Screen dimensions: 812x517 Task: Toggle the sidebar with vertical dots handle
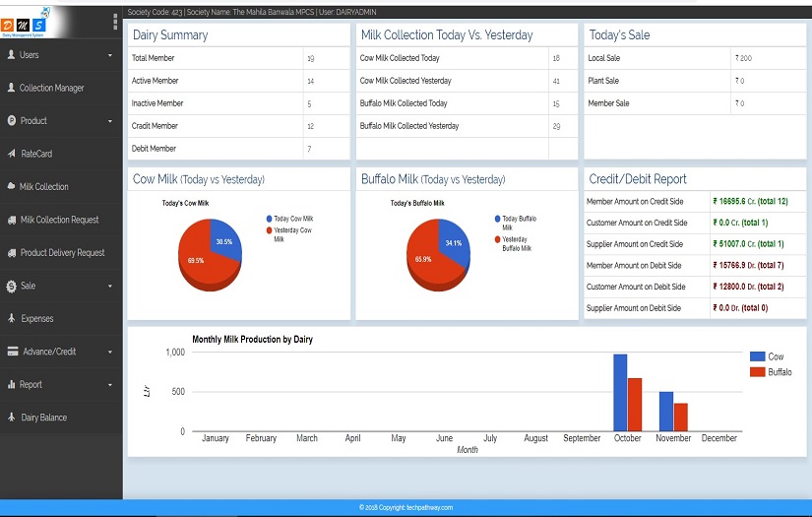115,22
